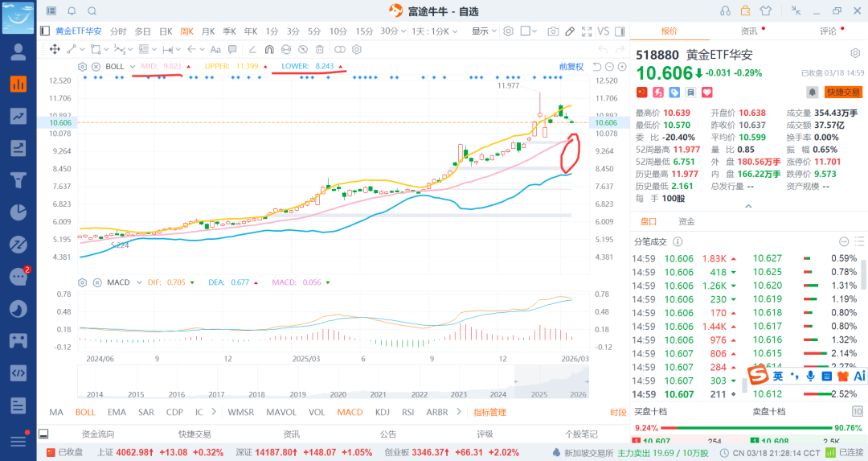Open the 资金流向 bottom section
The height and width of the screenshot is (461, 868).
click(98, 434)
